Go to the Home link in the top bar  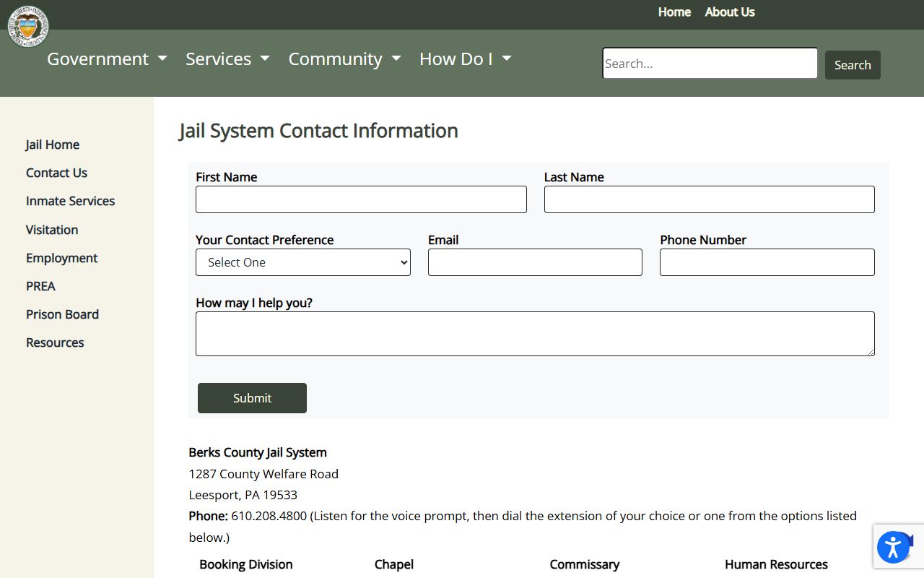tap(674, 12)
